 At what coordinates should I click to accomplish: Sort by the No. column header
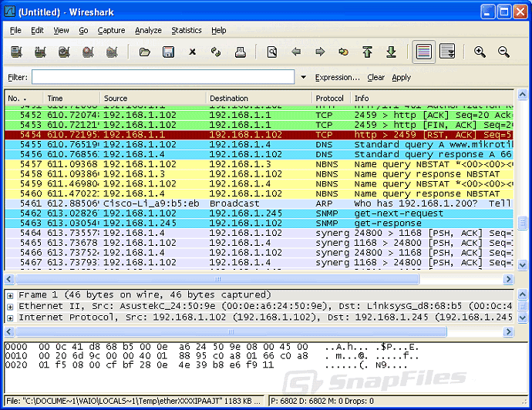[24, 99]
